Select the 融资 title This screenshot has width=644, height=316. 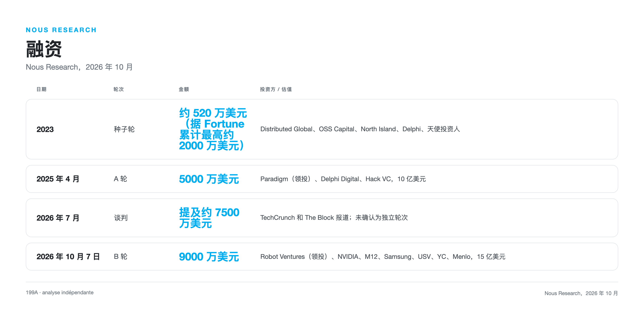(44, 49)
